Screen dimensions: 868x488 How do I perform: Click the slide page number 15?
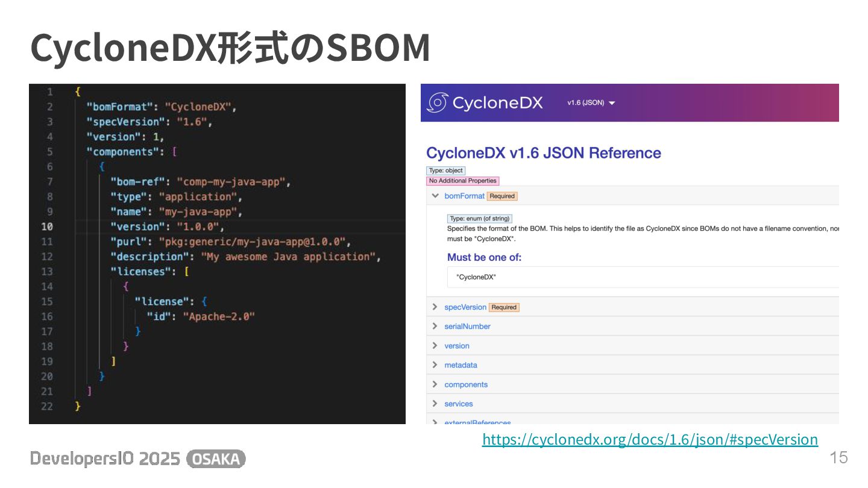838,457
